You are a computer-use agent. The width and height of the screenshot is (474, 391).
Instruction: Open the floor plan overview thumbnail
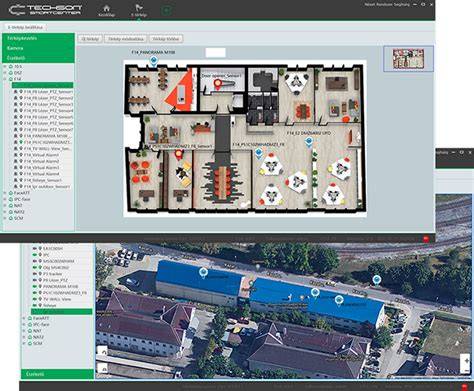tap(408, 59)
